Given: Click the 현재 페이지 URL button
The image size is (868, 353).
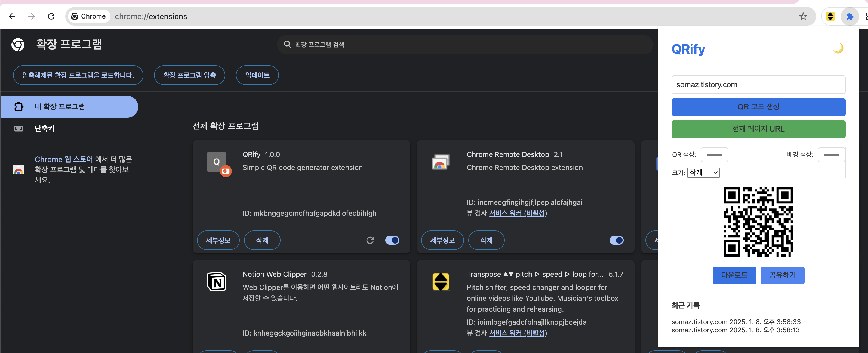Looking at the screenshot, I should [x=758, y=129].
